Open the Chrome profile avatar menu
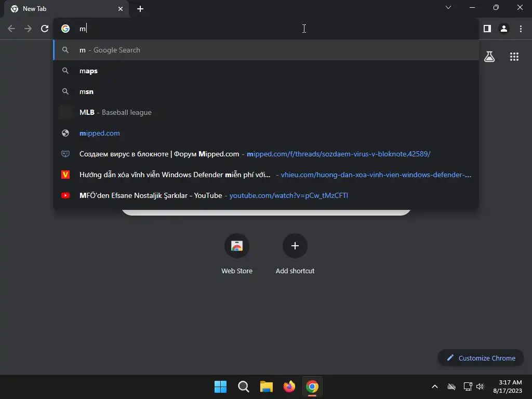The width and height of the screenshot is (532, 399). 504,29
